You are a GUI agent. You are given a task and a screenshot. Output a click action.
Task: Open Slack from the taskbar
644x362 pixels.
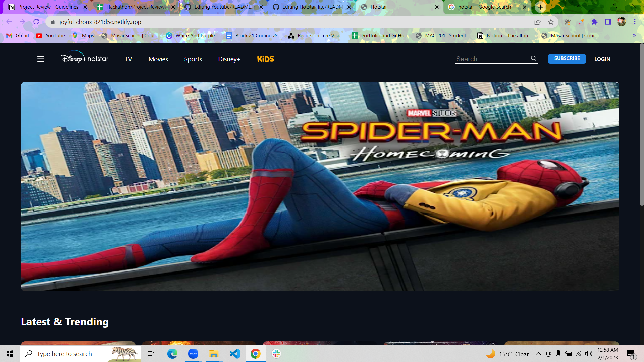click(x=276, y=354)
